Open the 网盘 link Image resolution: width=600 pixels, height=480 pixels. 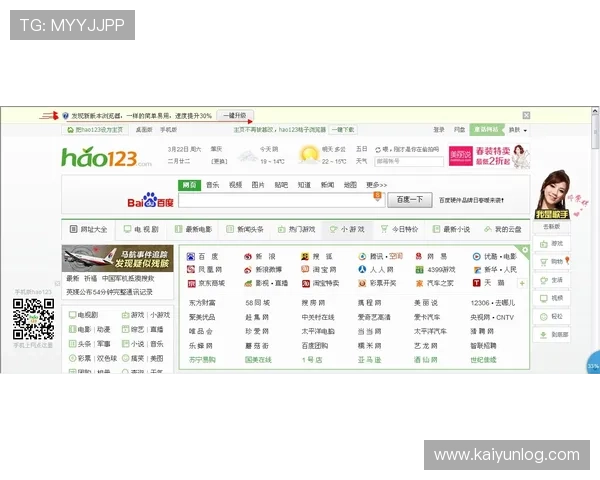[459, 130]
